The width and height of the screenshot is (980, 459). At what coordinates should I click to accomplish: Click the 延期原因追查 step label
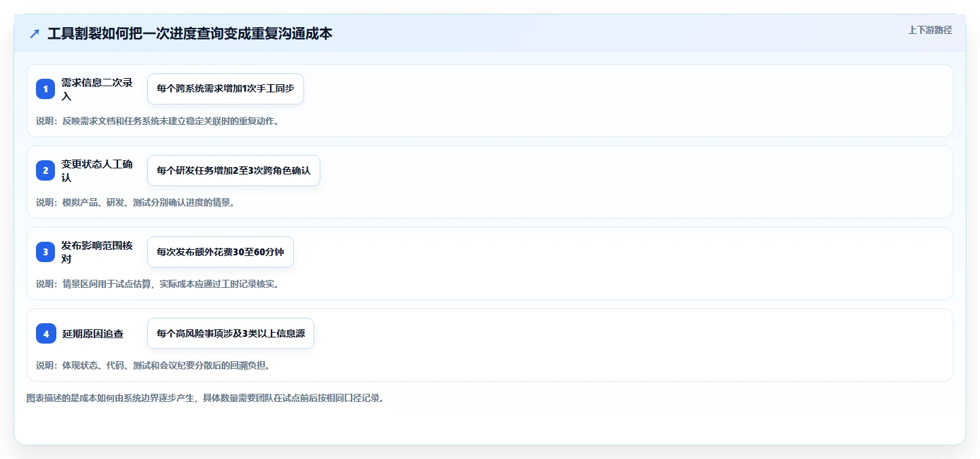click(x=93, y=333)
